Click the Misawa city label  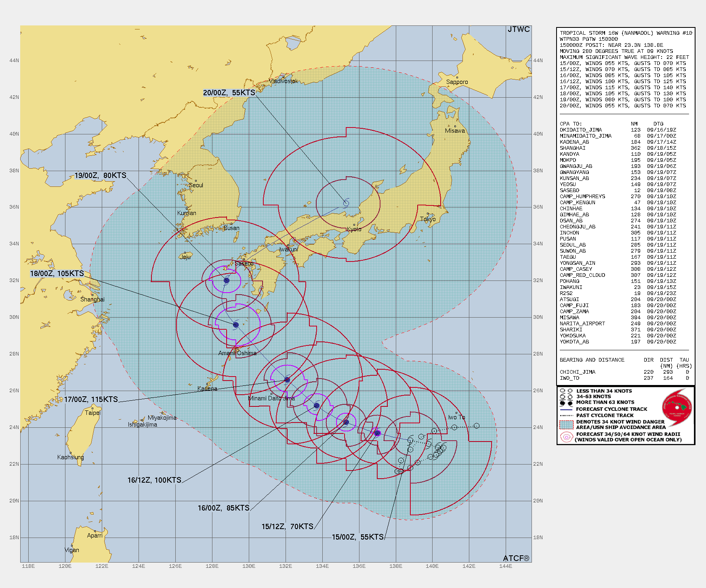tap(455, 131)
